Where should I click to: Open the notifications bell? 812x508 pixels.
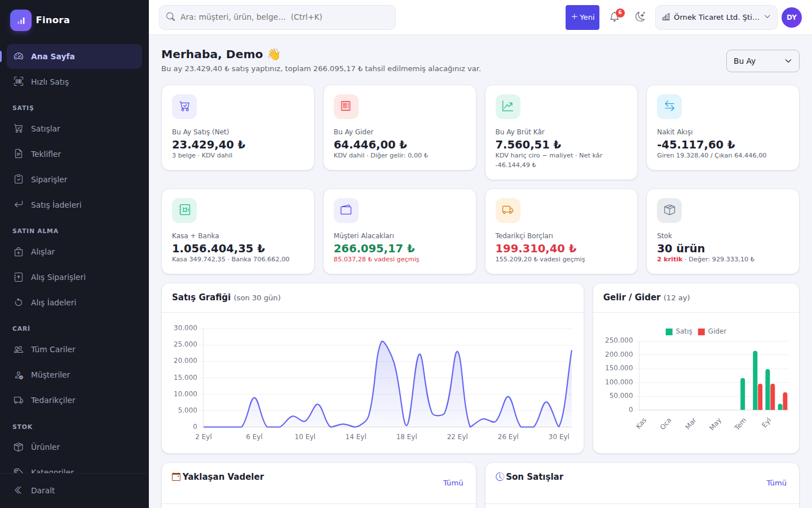click(615, 17)
